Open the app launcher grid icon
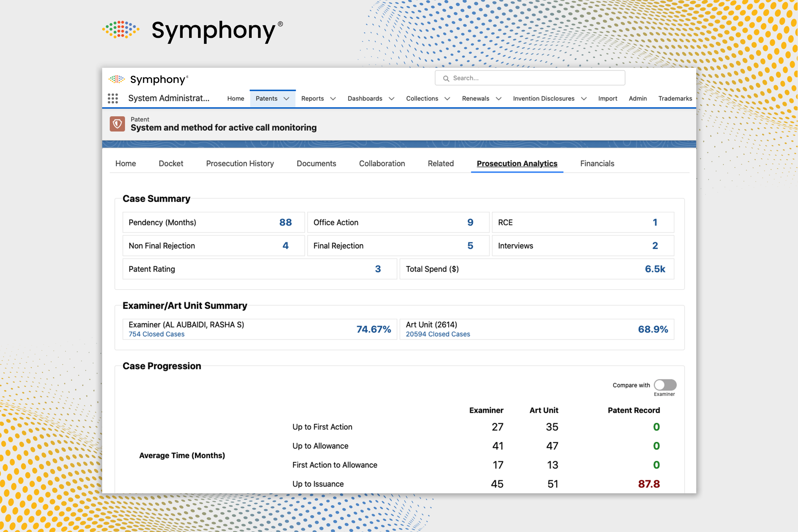Image resolution: width=798 pixels, height=532 pixels. pyautogui.click(x=113, y=98)
